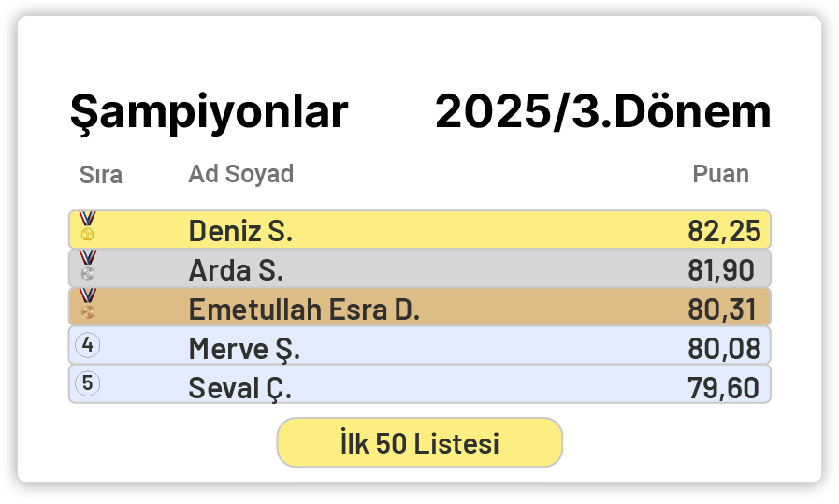Click the Puan column header

[x=720, y=174]
